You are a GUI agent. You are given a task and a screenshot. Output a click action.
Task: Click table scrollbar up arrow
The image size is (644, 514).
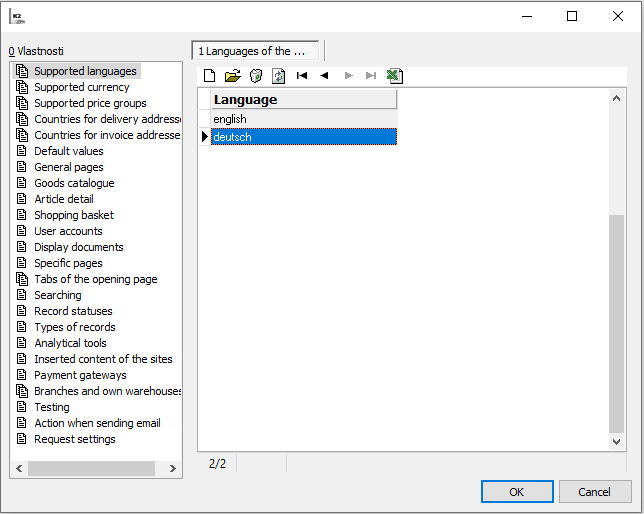coord(616,98)
